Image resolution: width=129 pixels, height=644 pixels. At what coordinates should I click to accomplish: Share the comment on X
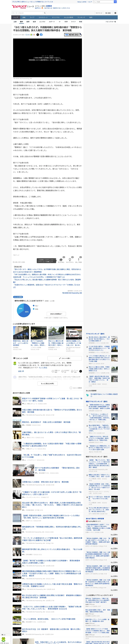click(x=81, y=371)
